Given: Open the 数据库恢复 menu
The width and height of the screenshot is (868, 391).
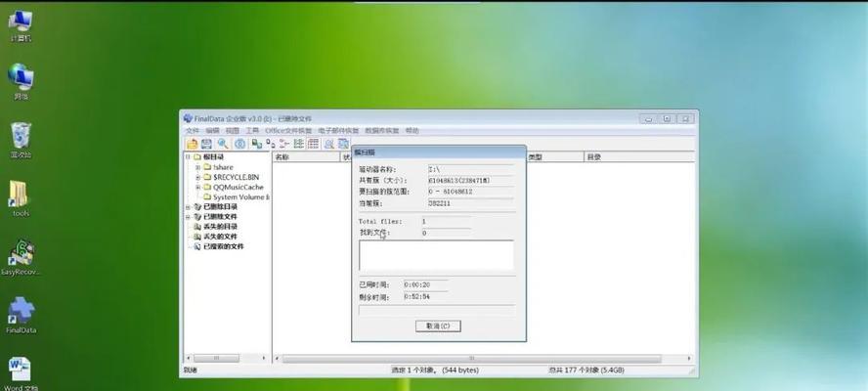Looking at the screenshot, I should pyautogui.click(x=382, y=131).
